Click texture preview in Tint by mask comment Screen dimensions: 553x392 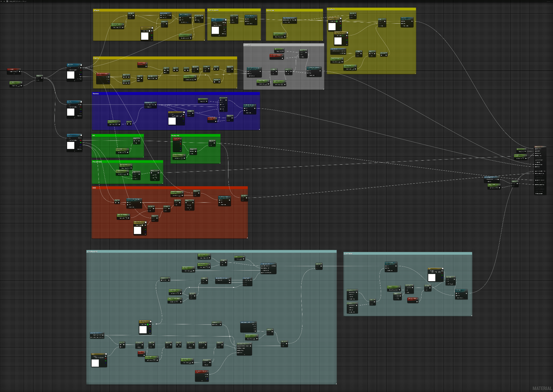coord(215,30)
